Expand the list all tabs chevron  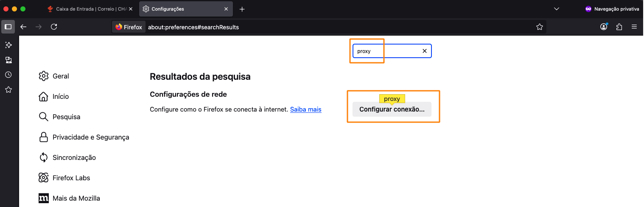(x=557, y=9)
